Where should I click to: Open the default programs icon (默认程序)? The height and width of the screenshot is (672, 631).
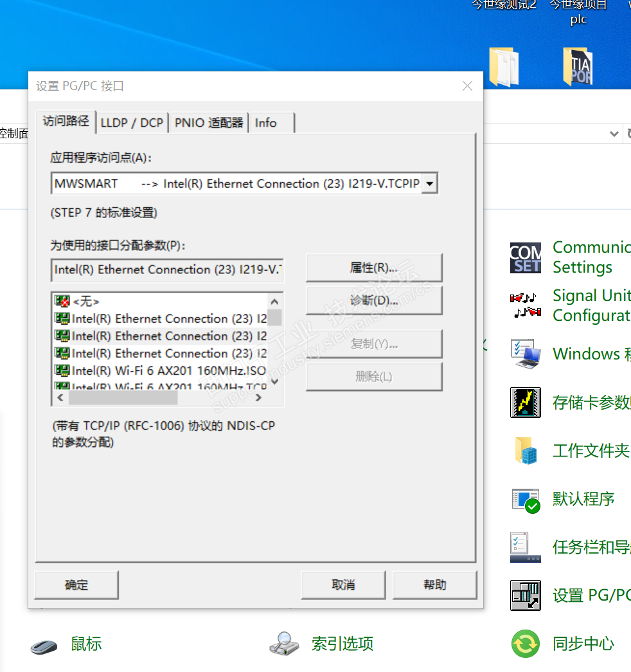(526, 500)
